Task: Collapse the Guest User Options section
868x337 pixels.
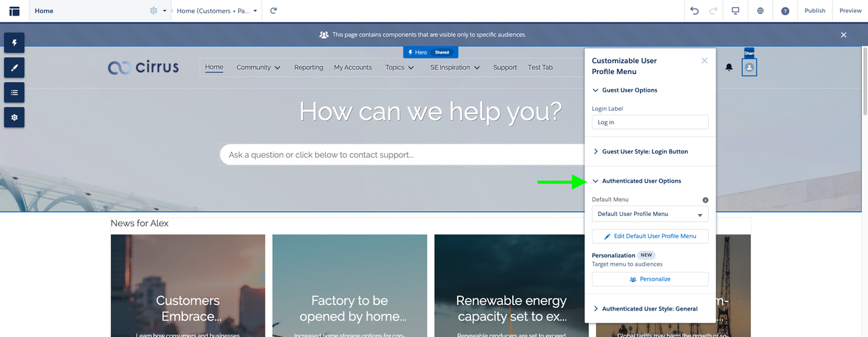Action: pos(624,90)
